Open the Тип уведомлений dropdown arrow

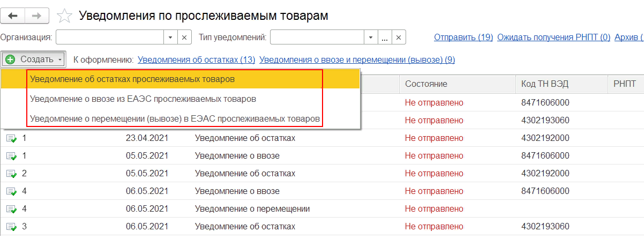(x=371, y=38)
